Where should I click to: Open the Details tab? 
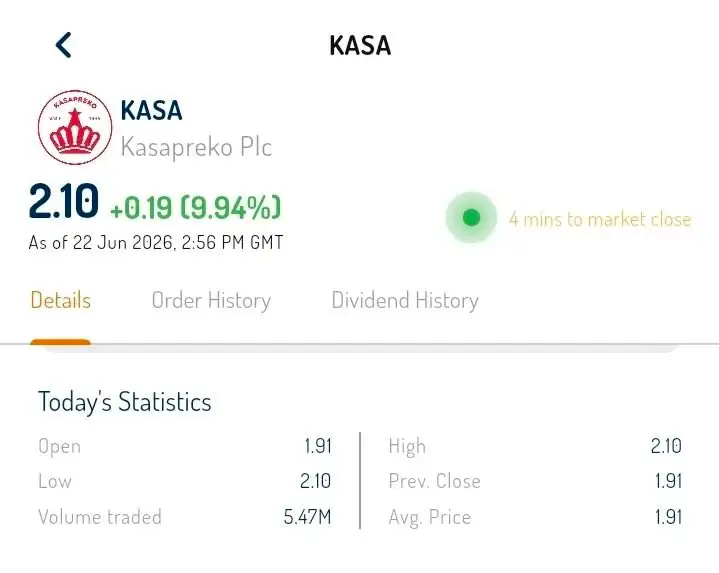pyautogui.click(x=61, y=301)
